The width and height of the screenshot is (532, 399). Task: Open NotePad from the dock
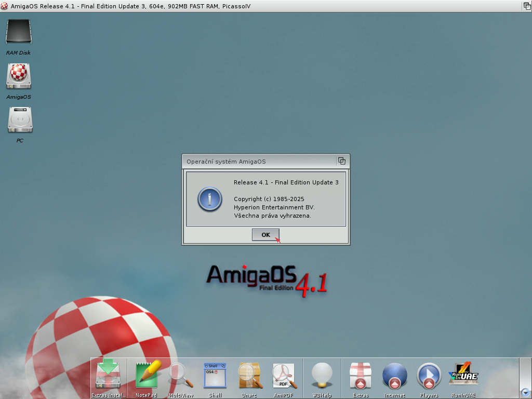[146, 375]
